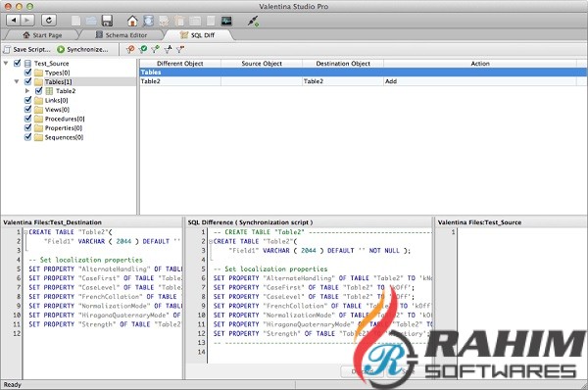
Task: Click the Table2 grid icon in the tree
Action: click(x=49, y=91)
